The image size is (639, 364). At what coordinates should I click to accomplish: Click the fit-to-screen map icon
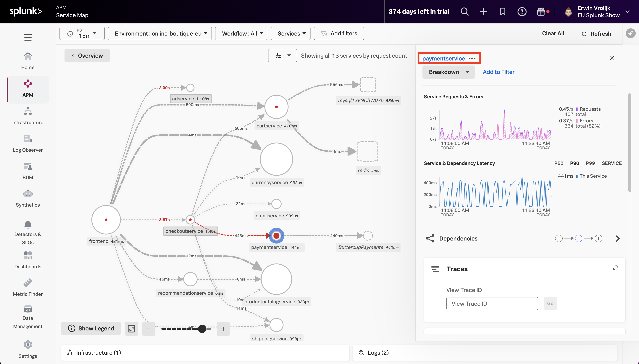tap(131, 328)
